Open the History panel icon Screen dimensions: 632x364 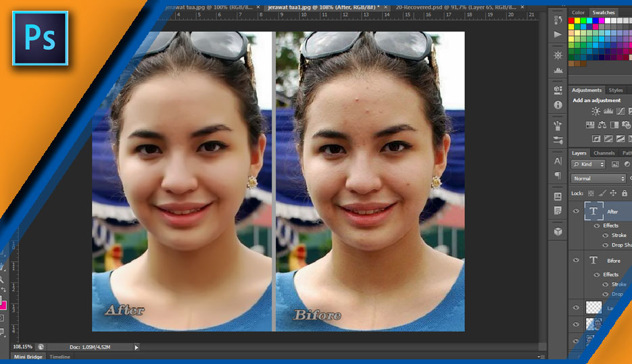click(x=558, y=20)
